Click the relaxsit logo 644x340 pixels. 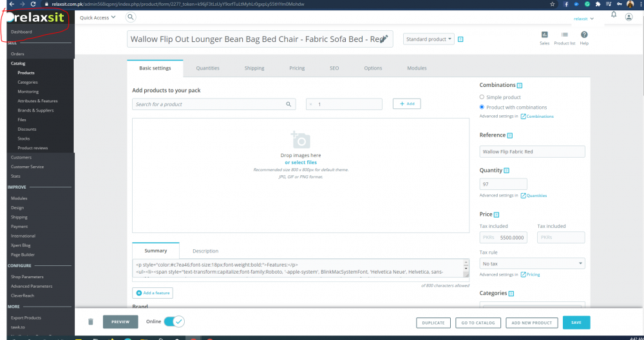[x=37, y=17]
